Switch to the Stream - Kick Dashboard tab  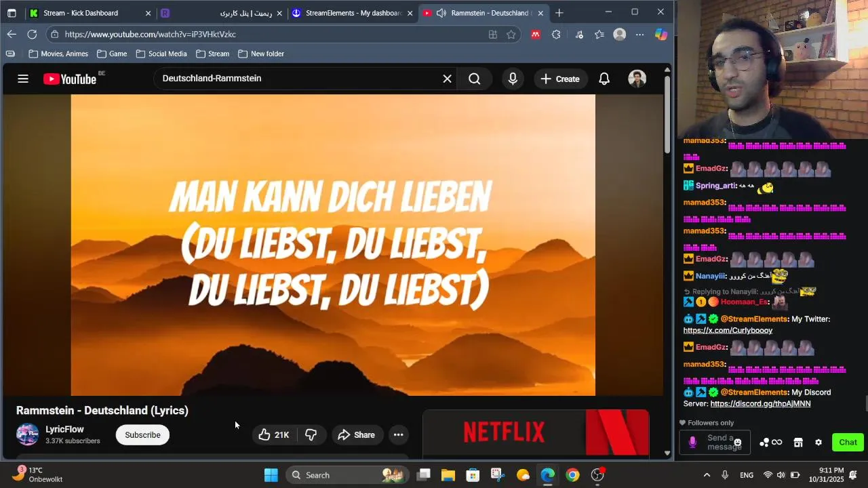point(90,13)
